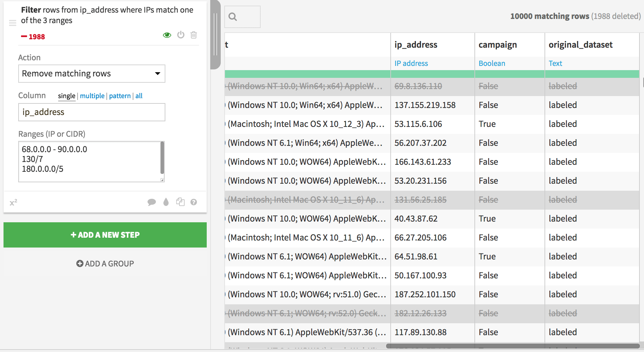Click campaign 'False' for 137.155.219.158 row
Image resolution: width=644 pixels, height=352 pixels.
(488, 105)
